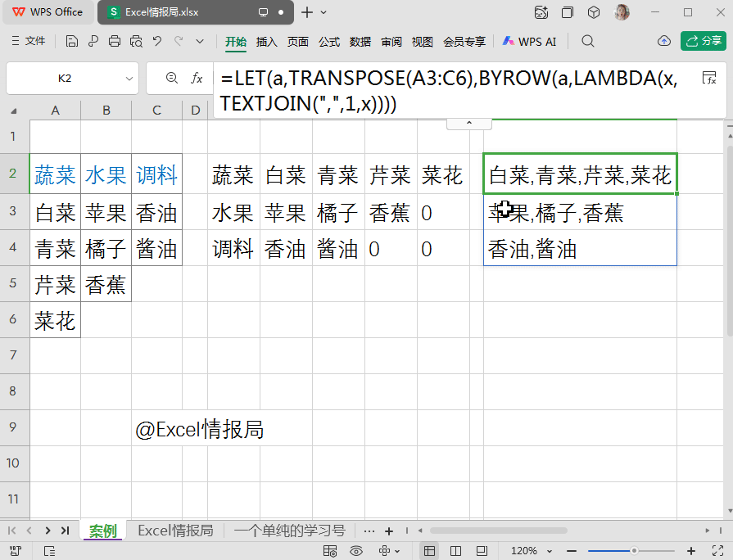Switch to the 数据 ribbon tab
The width and height of the screenshot is (733, 560).
click(360, 42)
